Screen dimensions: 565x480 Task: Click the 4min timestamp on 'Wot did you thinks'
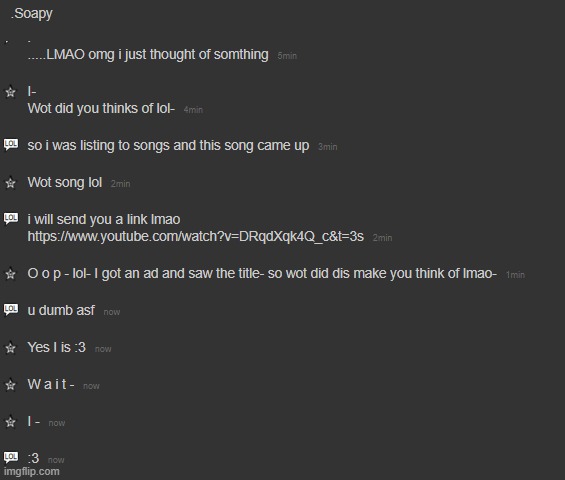(x=193, y=110)
